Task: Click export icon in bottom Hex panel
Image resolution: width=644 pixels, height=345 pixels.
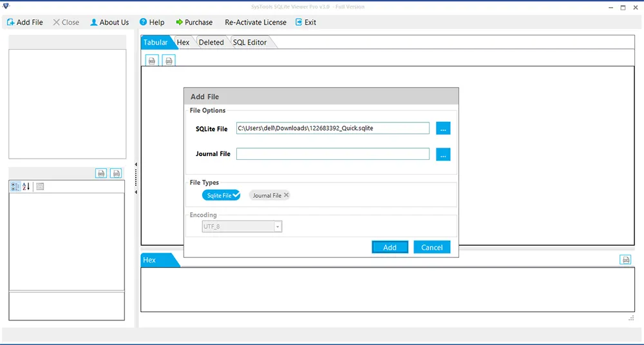Action: click(x=625, y=259)
